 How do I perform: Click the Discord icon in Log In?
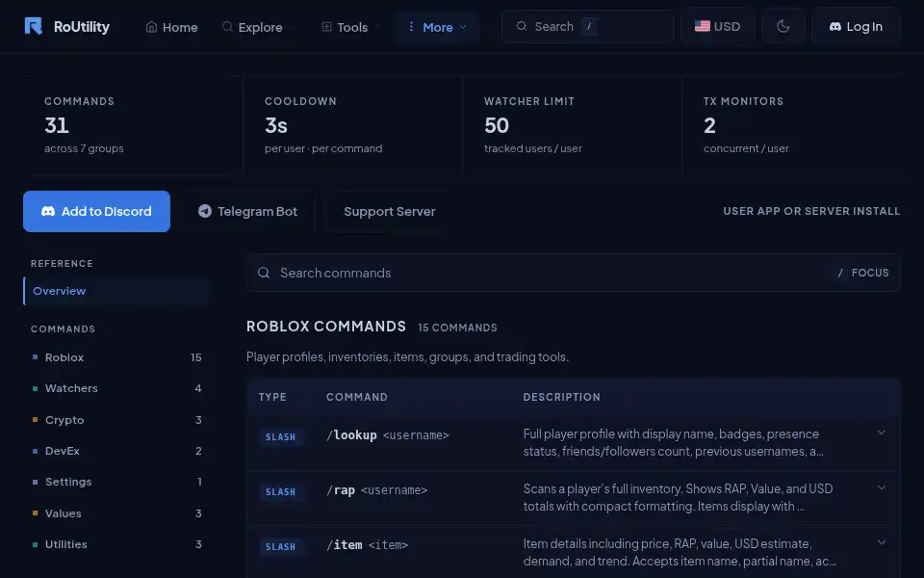point(835,27)
